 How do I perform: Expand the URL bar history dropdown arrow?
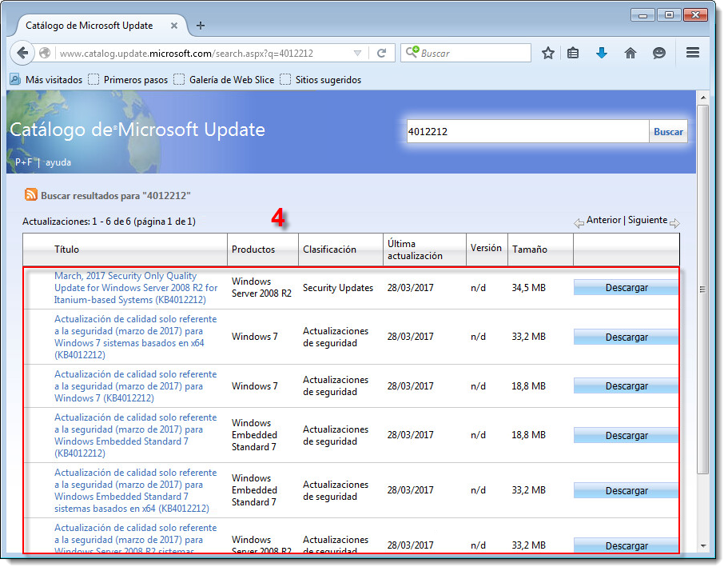click(357, 54)
